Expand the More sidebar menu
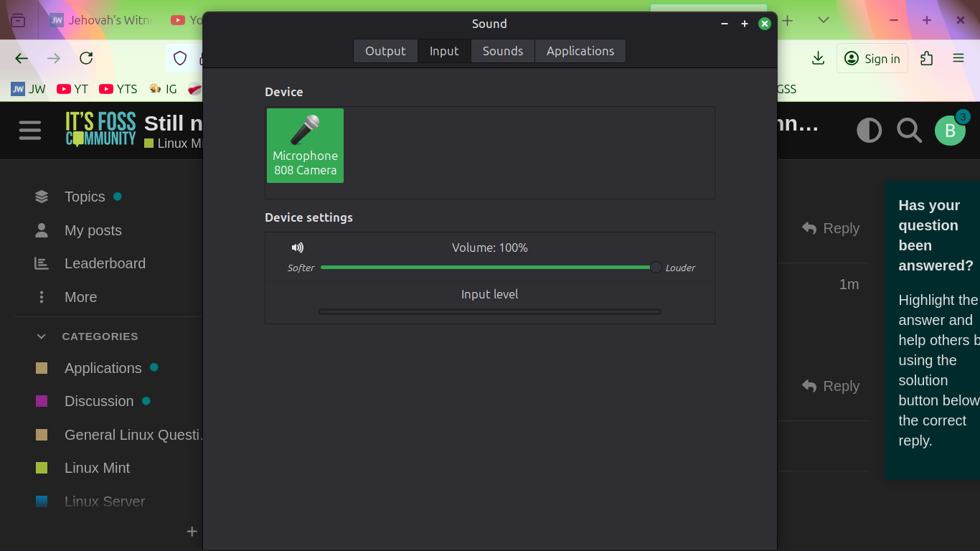980x551 pixels. 80,297
